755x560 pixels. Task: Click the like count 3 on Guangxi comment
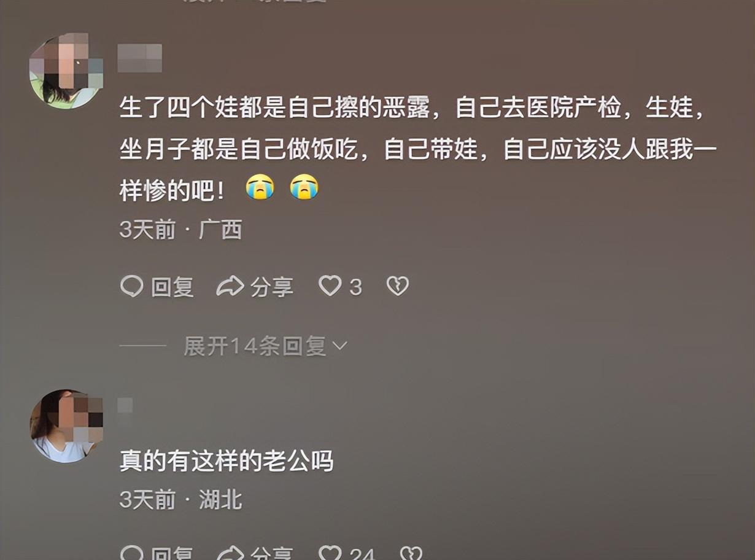(x=355, y=287)
